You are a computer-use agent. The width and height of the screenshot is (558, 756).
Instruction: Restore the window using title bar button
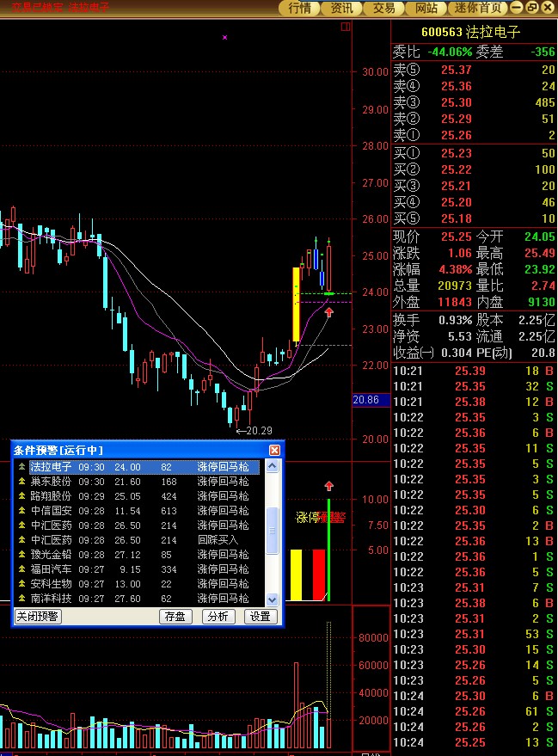tap(532, 7)
